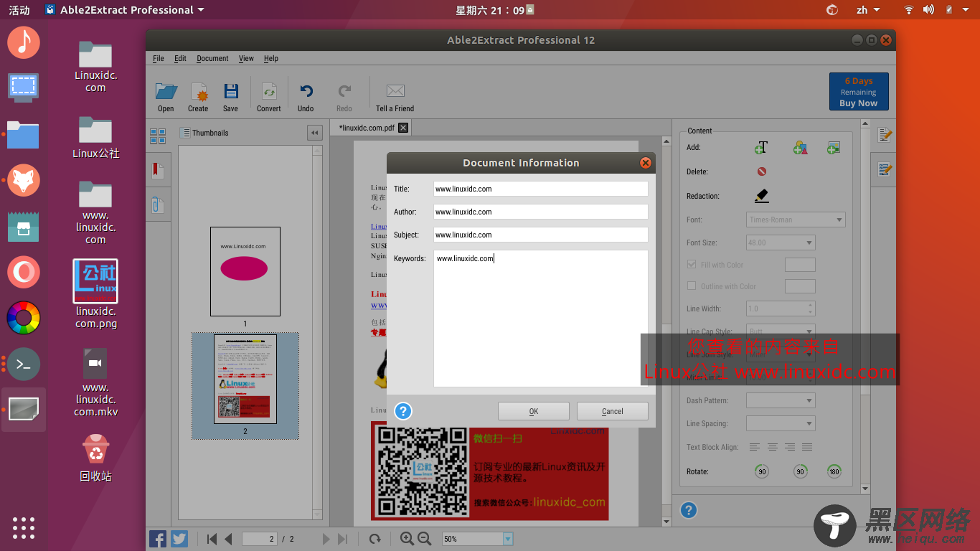The image size is (980, 551).
Task: Open the View menu
Action: [246, 58]
